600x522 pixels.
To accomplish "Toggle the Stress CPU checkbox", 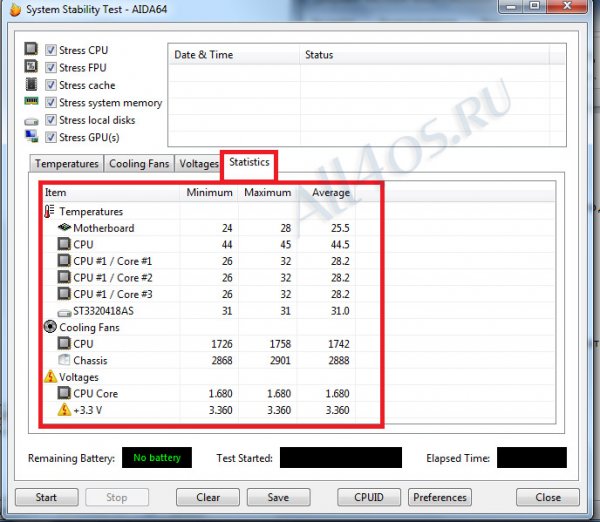I will coord(51,50).
